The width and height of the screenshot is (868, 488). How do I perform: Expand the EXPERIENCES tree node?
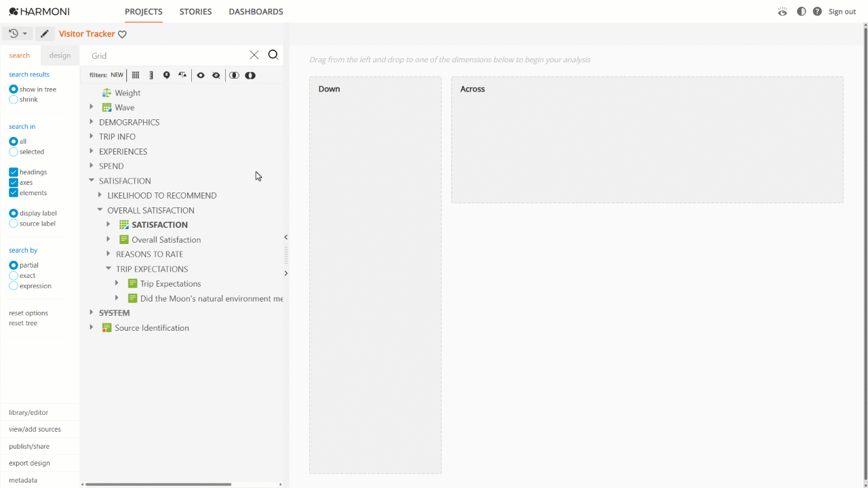click(92, 151)
